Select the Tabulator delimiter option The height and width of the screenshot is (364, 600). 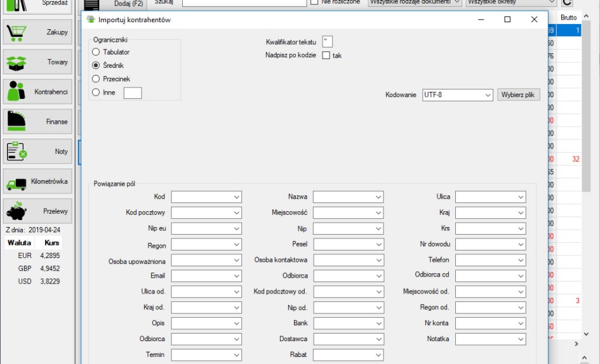(x=96, y=52)
